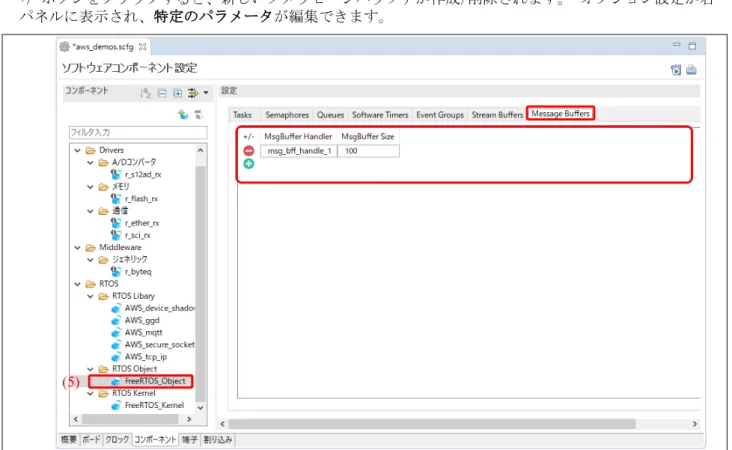Click the フィルタ入力 filter field
Image resolution: width=732 pixels, height=450 pixels.
pyautogui.click(x=138, y=133)
